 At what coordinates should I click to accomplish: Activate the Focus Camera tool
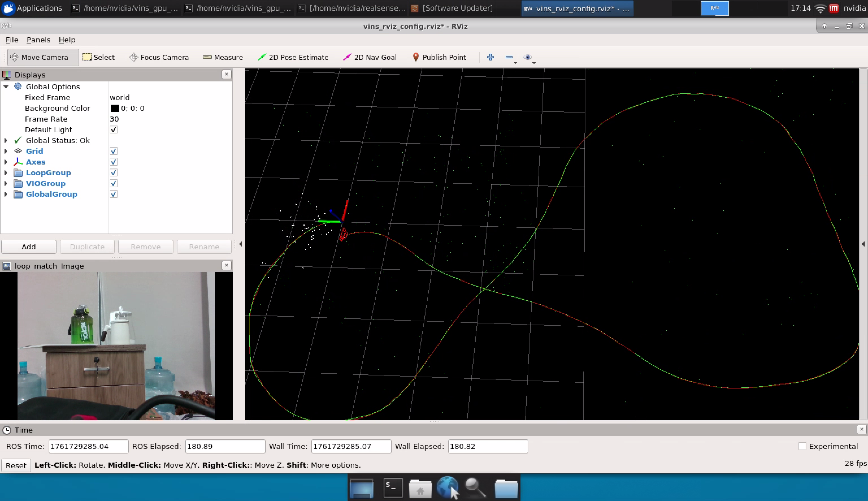click(x=159, y=57)
